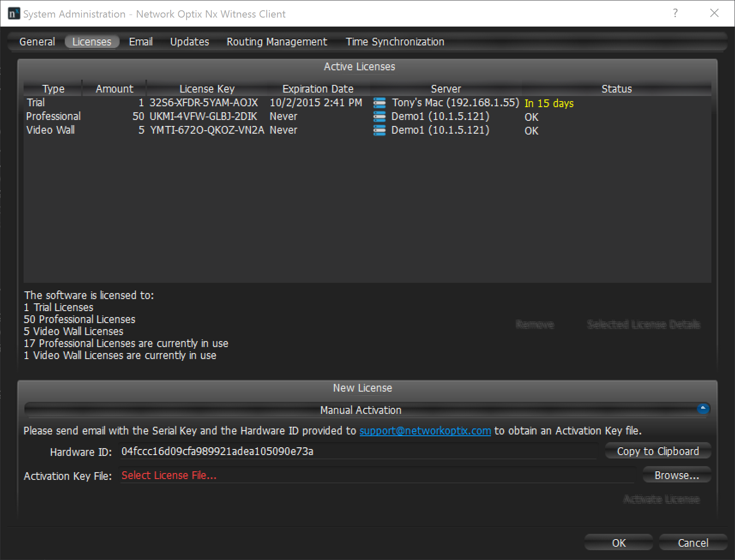Screen dimensions: 735x560
Task: Sort by Type column header
Action: pos(53,89)
